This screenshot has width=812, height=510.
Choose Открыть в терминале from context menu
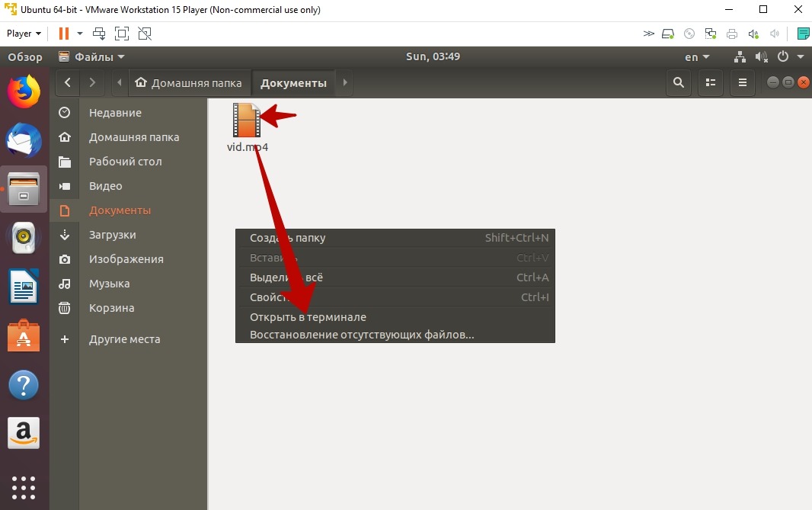pos(308,317)
